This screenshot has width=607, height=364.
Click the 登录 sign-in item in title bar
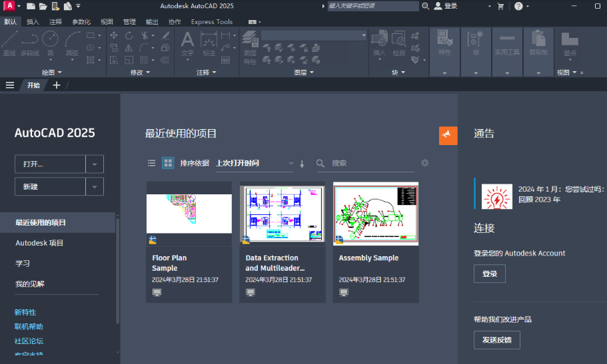point(446,6)
